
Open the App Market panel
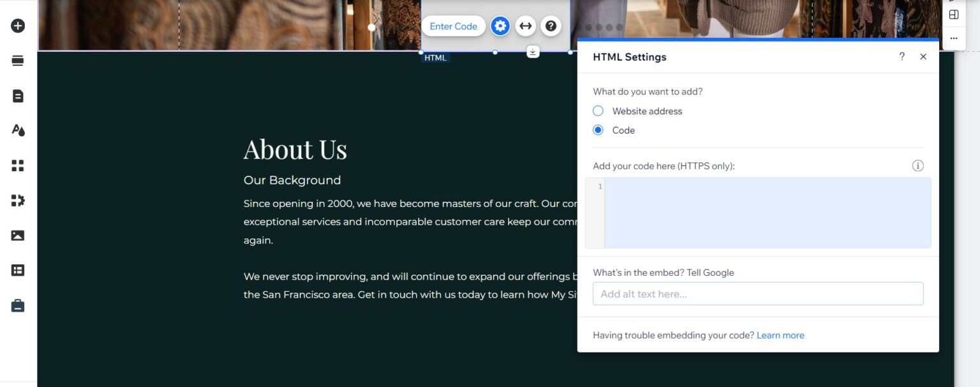(x=17, y=200)
